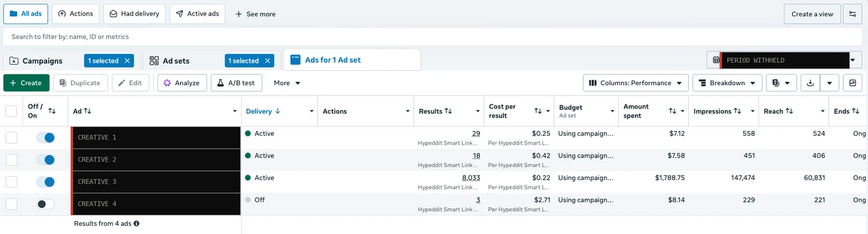The image size is (868, 234).
Task: Show the Active ads view
Action: tap(197, 14)
